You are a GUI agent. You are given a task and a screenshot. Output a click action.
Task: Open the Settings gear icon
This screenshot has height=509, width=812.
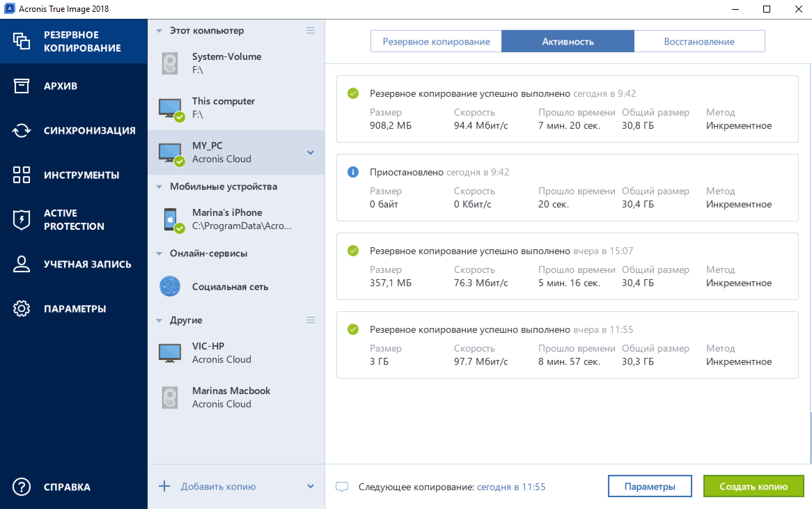(22, 308)
